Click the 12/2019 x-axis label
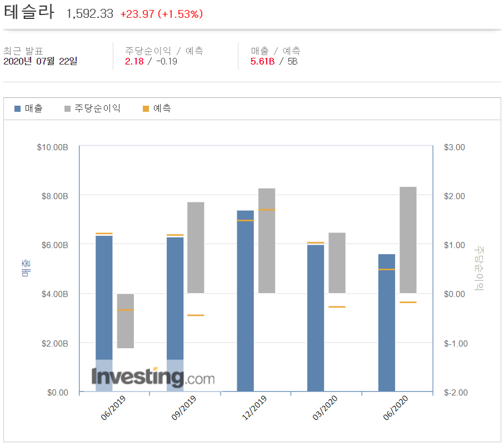 click(255, 408)
